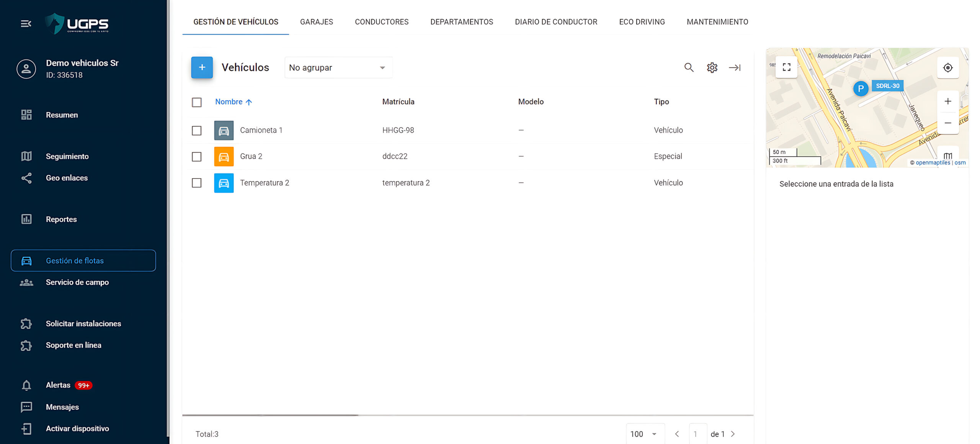Check the Camioneta 1 row checkbox
The width and height of the screenshot is (980, 444).
(x=196, y=130)
